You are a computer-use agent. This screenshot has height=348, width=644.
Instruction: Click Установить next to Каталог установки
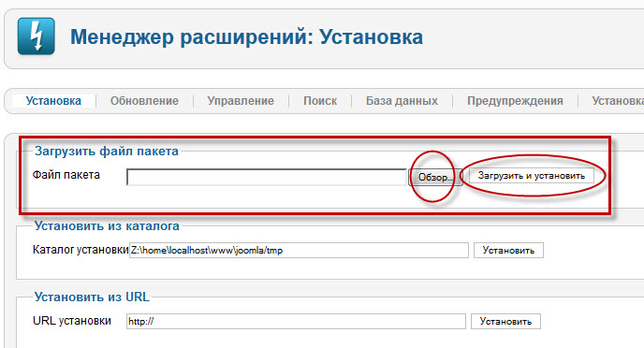[508, 251]
